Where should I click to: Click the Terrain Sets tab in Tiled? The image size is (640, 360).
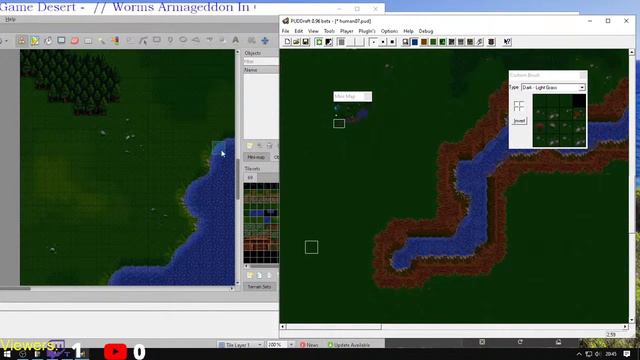(x=260, y=287)
